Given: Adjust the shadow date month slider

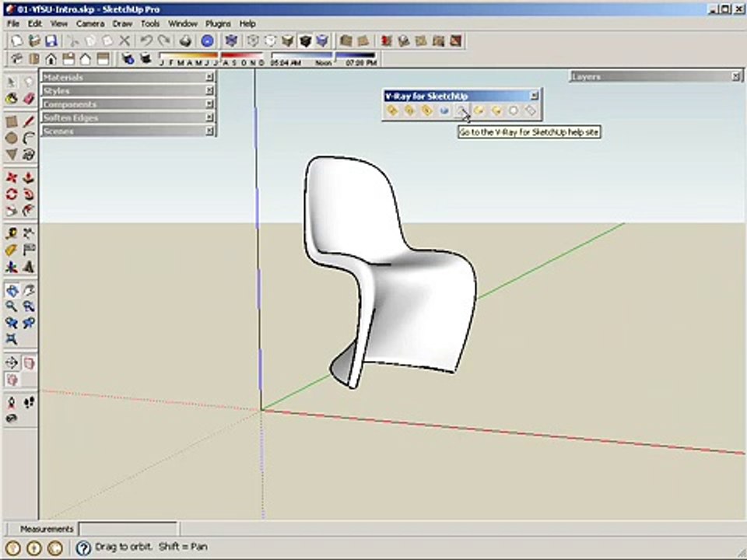Looking at the screenshot, I should 212,59.
